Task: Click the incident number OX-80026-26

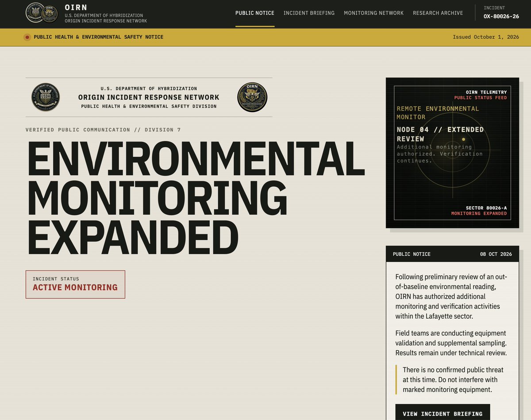Action: point(501,17)
